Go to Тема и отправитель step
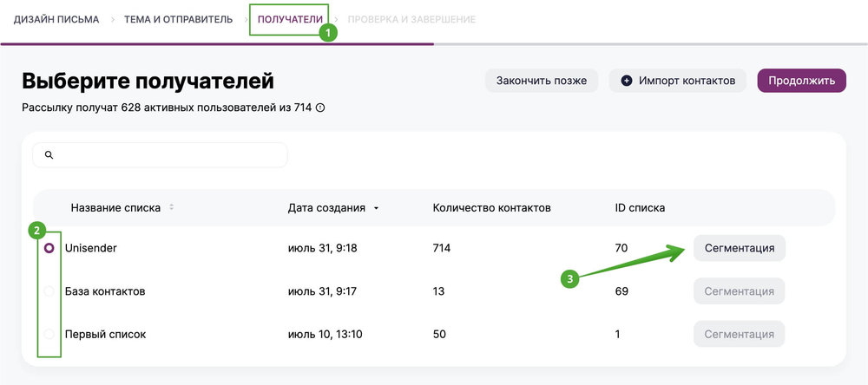Image resolution: width=868 pixels, height=385 pixels. point(176,19)
